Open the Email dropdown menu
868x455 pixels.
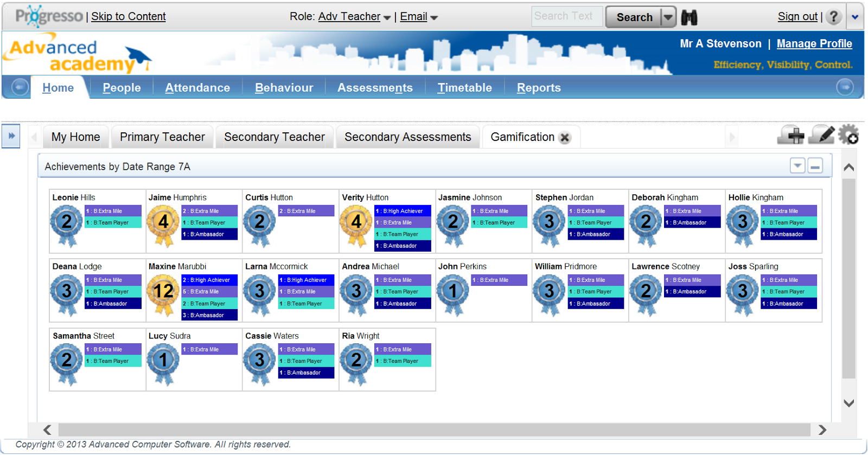click(x=419, y=17)
